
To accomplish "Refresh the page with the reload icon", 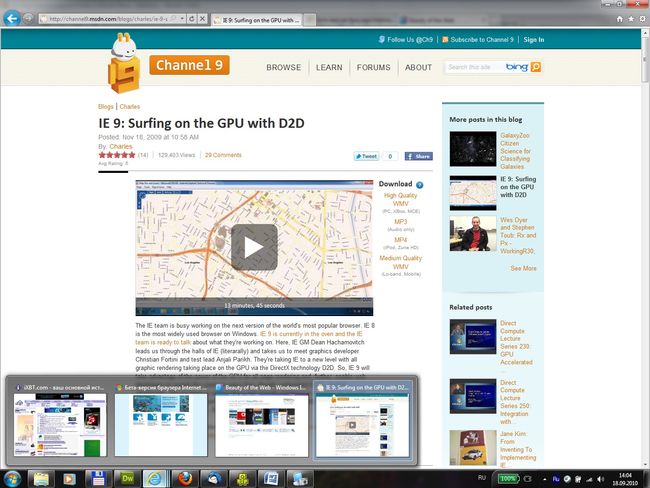I will tap(192, 19).
